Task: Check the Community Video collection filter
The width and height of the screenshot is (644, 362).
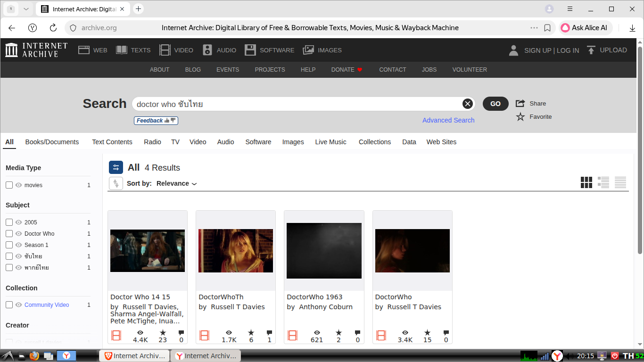Action: pyautogui.click(x=9, y=305)
